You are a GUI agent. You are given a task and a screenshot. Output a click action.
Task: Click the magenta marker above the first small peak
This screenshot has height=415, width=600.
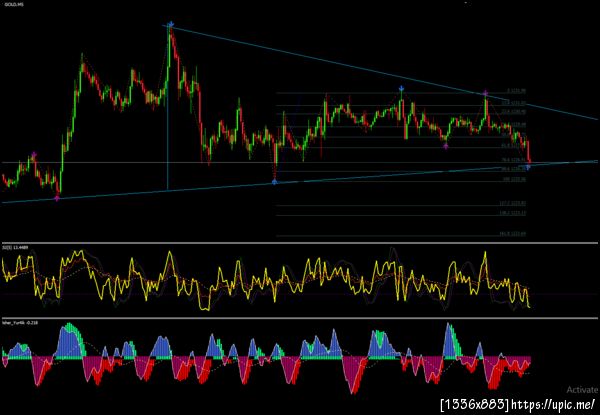(x=34, y=155)
